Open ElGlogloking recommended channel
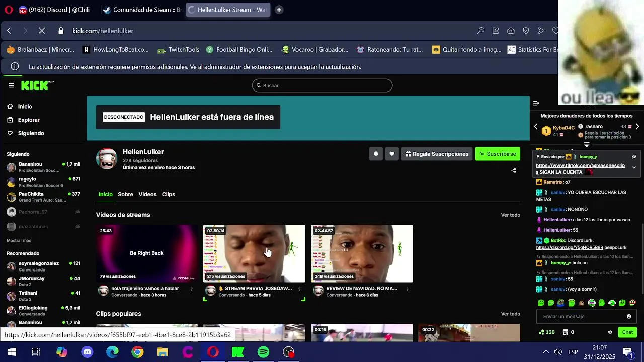644x362 pixels. [43, 311]
